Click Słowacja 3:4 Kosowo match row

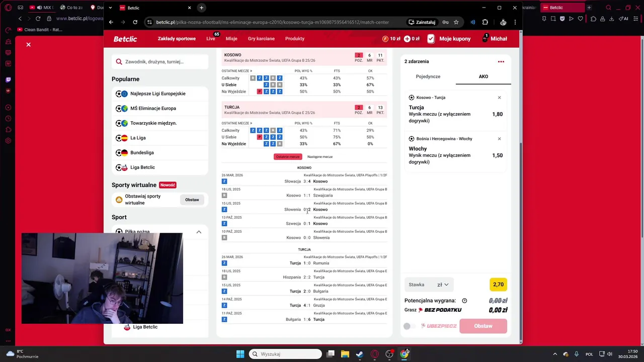304,181
